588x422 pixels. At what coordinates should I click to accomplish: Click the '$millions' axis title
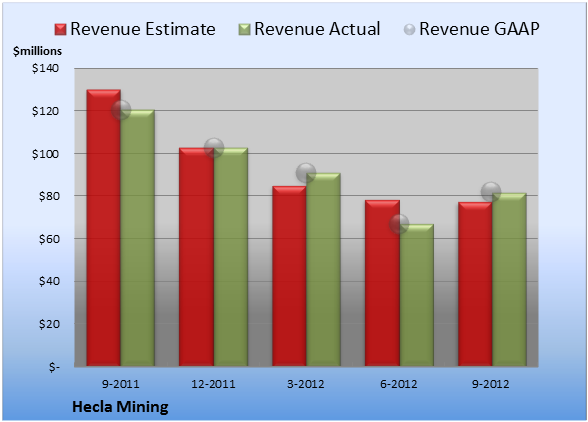coord(37,51)
